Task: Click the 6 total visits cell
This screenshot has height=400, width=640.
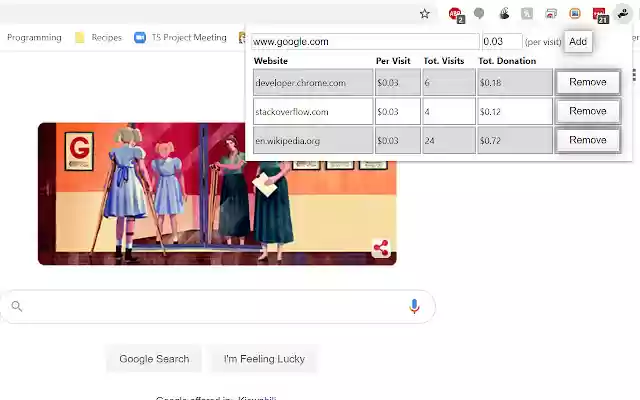Action: pyautogui.click(x=449, y=82)
